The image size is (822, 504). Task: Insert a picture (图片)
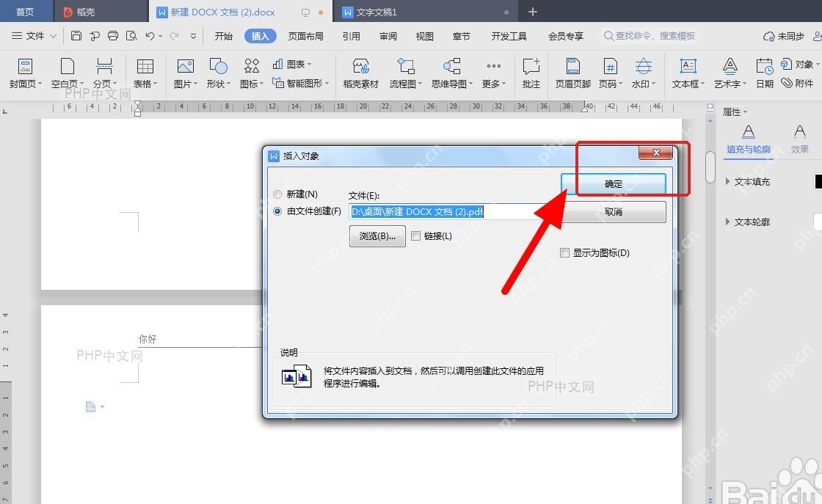[x=186, y=73]
